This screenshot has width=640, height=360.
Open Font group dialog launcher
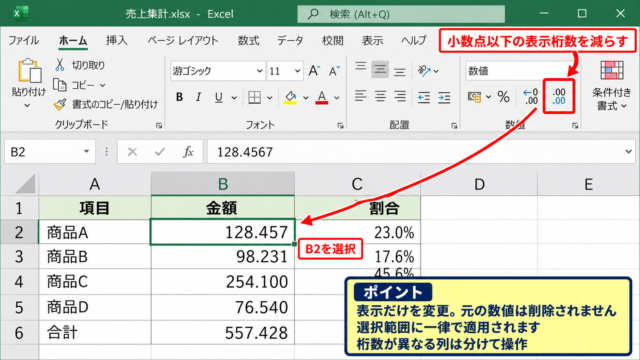340,126
